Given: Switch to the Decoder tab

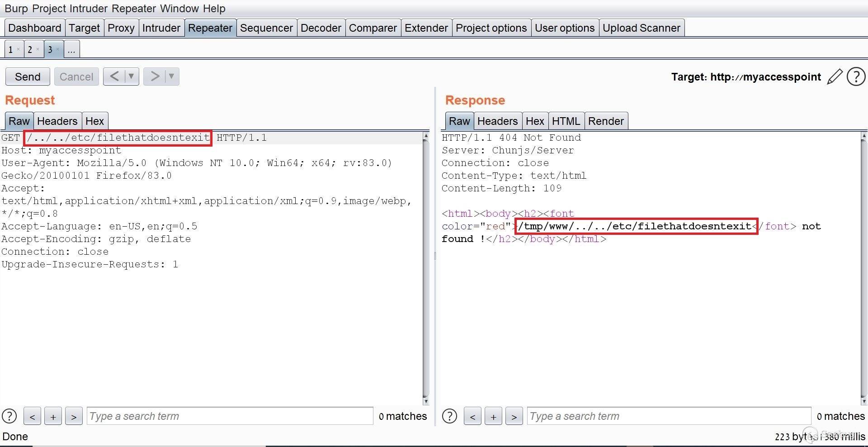Looking at the screenshot, I should [321, 28].
